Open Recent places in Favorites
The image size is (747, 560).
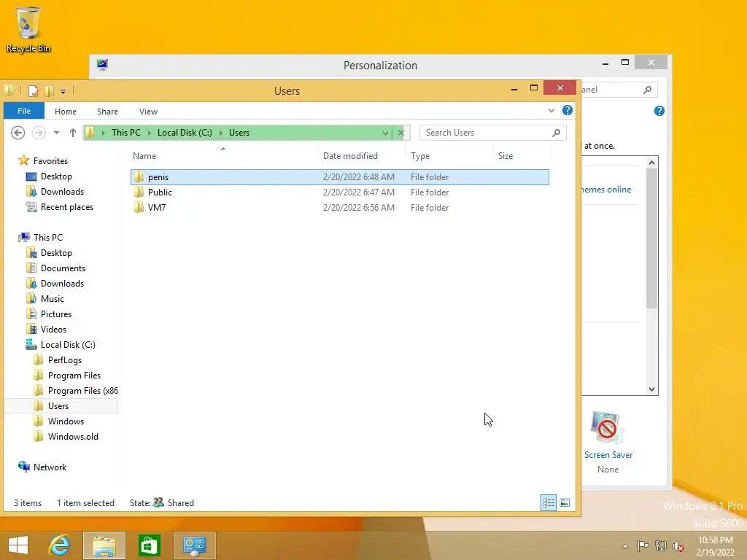(x=66, y=207)
